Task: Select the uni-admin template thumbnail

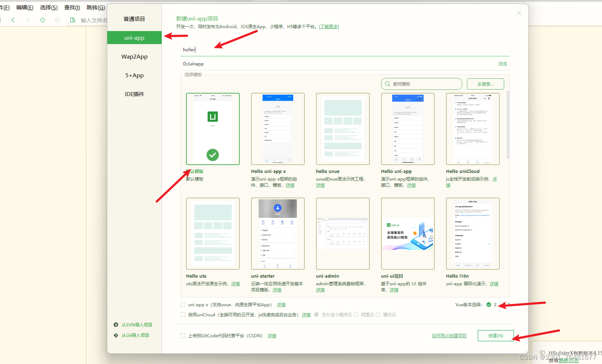Action: (x=343, y=234)
